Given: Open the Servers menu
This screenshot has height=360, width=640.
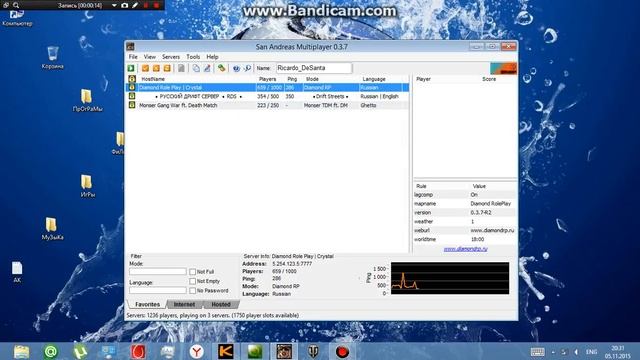Looking at the screenshot, I should click(171, 57).
